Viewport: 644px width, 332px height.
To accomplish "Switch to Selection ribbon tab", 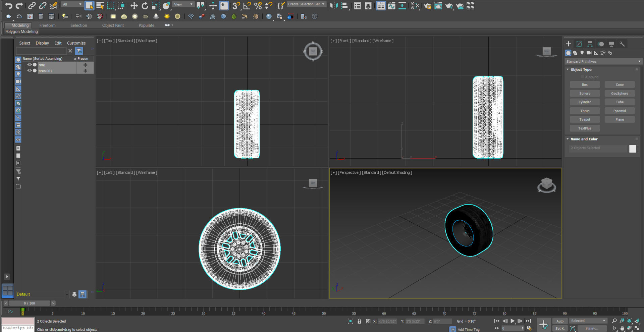I will 79,25.
